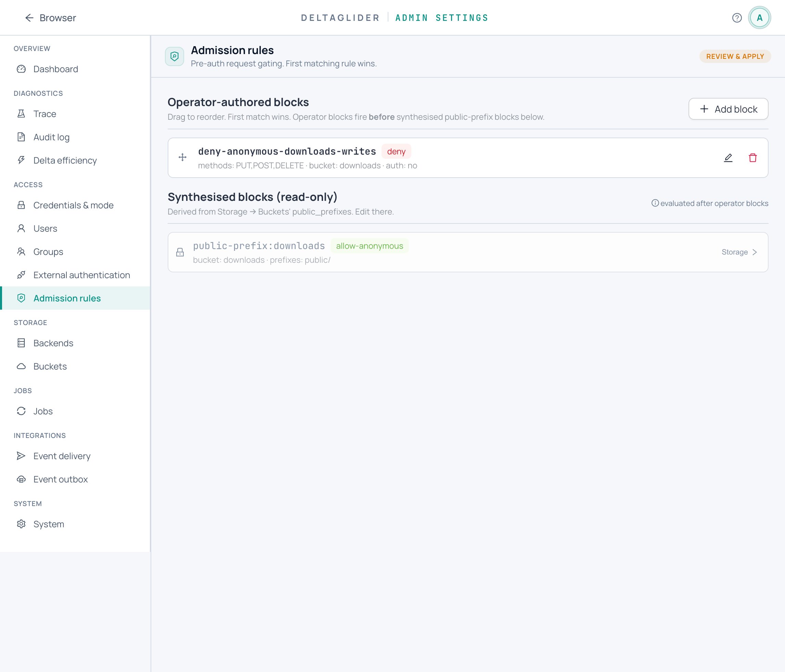Screen dimensions: 785x672
Task: Click the Delta efficiency lightning icon
Action: [21, 160]
